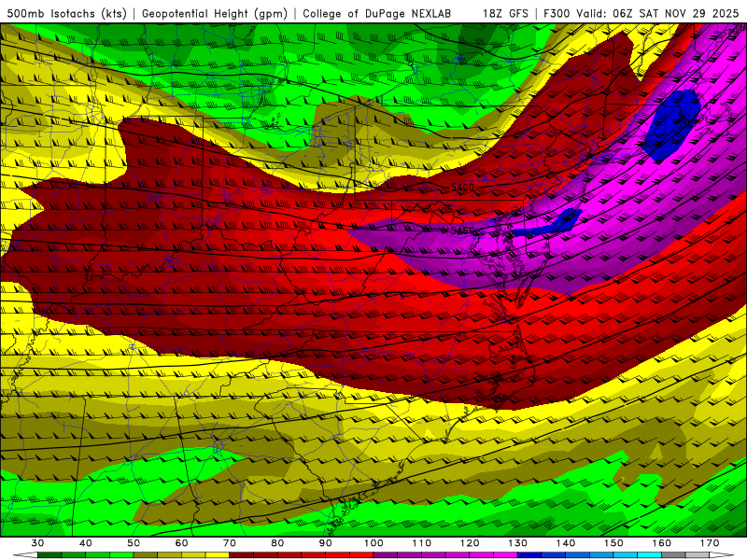Click the '90' label on the color bar
747x560 pixels.
[x=325, y=543]
